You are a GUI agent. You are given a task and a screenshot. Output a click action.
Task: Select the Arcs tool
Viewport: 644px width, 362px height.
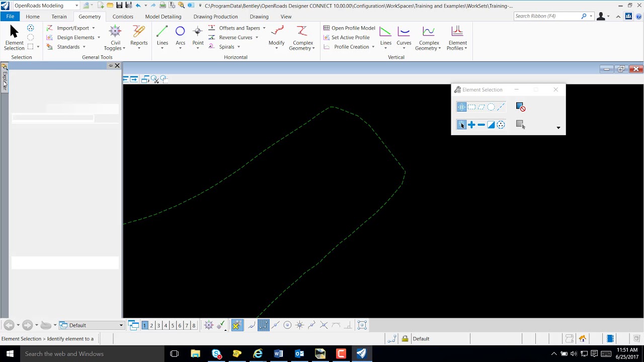180,38
